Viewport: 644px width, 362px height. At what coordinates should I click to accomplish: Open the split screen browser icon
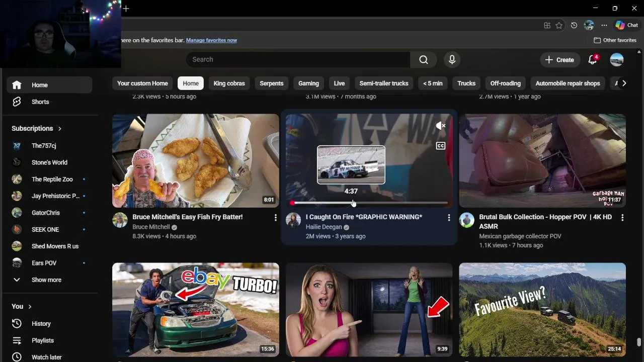tap(547, 25)
